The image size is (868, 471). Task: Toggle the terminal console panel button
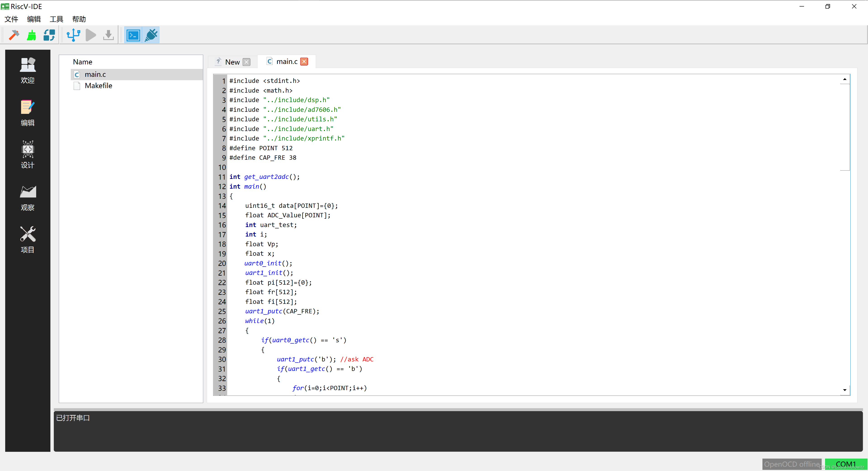pyautogui.click(x=133, y=35)
